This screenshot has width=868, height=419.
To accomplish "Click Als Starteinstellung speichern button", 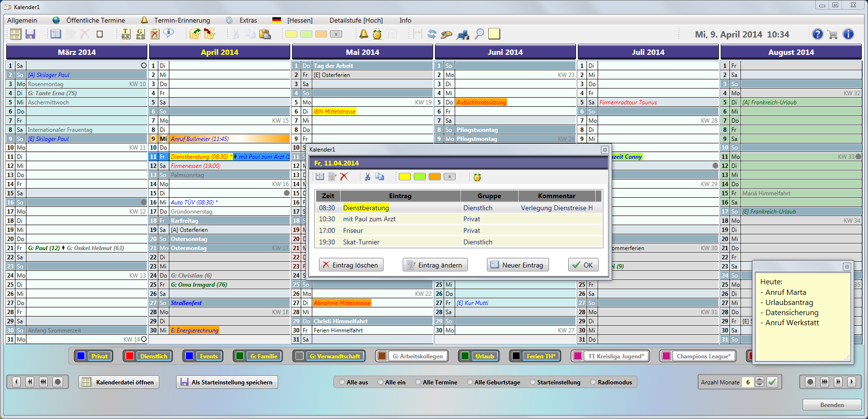I will point(227,382).
